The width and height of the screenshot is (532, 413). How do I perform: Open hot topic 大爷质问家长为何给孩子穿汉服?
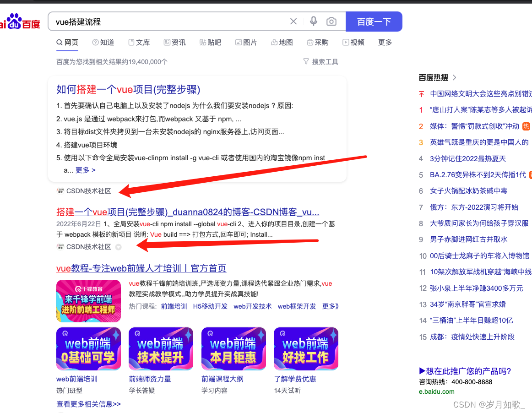[479, 223]
